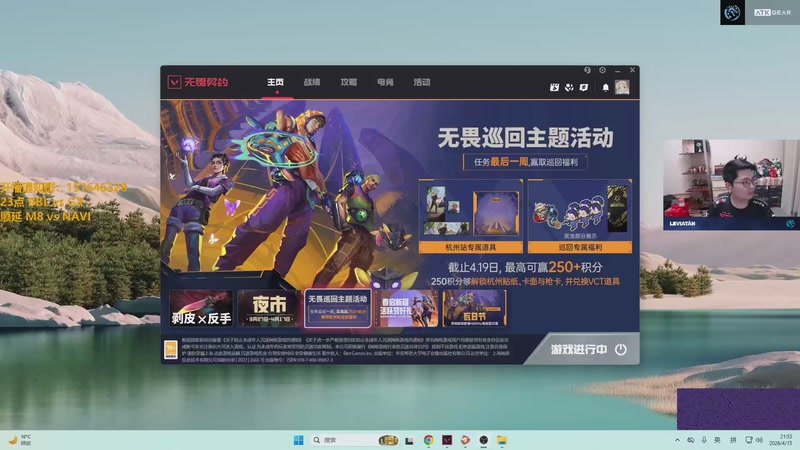This screenshot has height=450, width=800.
Task: Open the weather widget on taskbar
Action: [20, 440]
